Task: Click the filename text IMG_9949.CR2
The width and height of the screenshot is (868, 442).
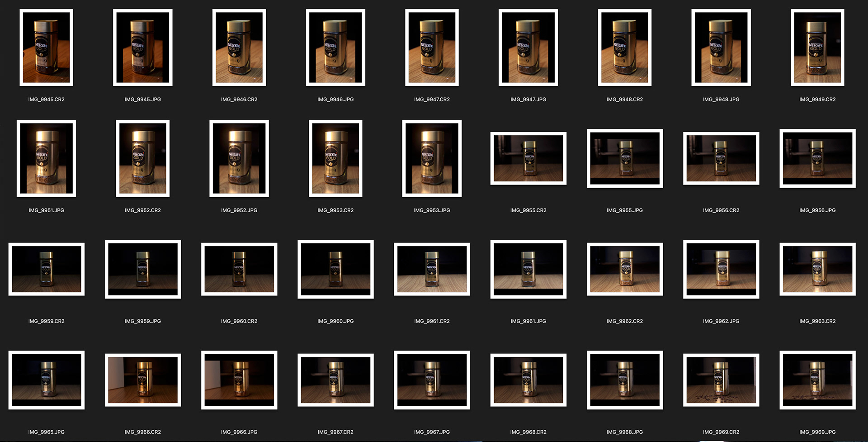Action: (x=817, y=100)
